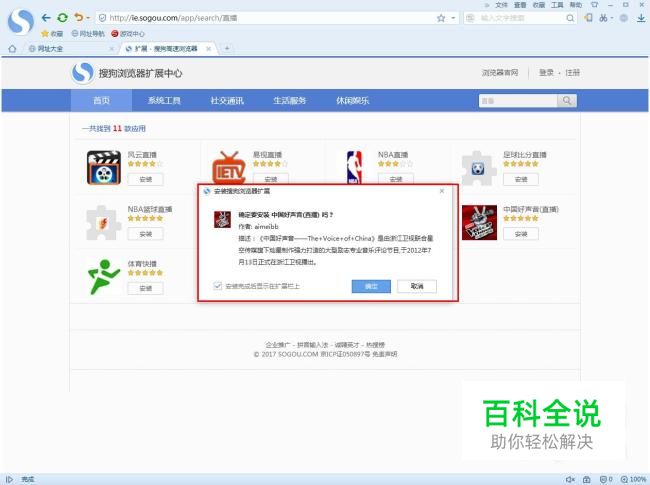The height and width of the screenshot is (485, 650).
Task: Click the home icon in the tab bar
Action: click(x=12, y=49)
